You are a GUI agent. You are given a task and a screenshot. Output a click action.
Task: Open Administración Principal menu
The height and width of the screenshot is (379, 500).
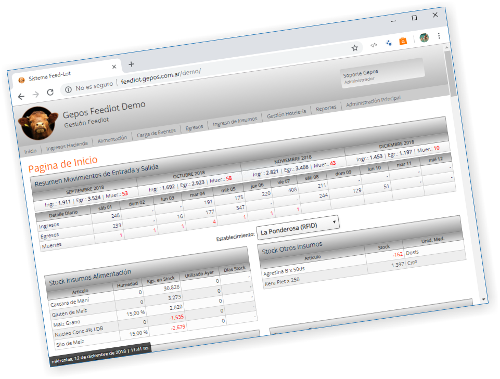pyautogui.click(x=373, y=102)
